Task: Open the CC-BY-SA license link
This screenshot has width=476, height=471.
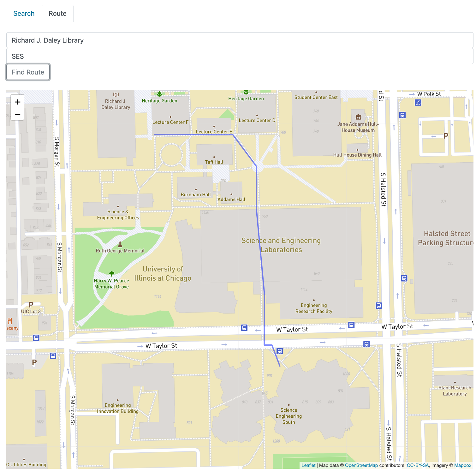Action: [x=418, y=465]
